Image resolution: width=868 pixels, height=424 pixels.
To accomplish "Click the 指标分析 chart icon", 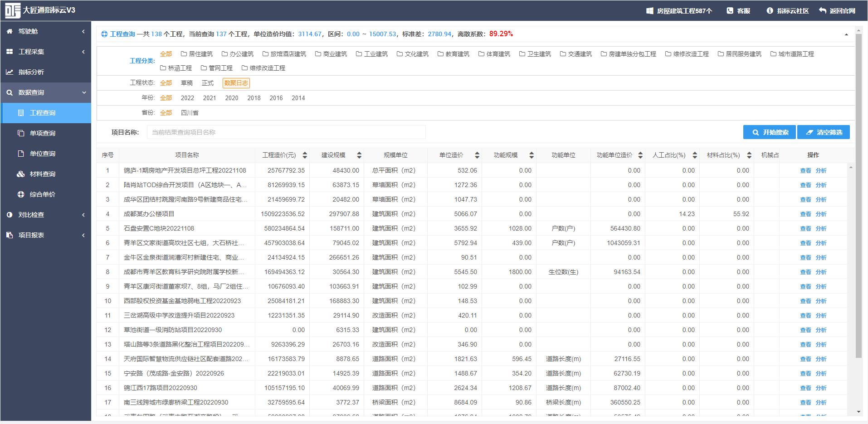I will (x=10, y=72).
